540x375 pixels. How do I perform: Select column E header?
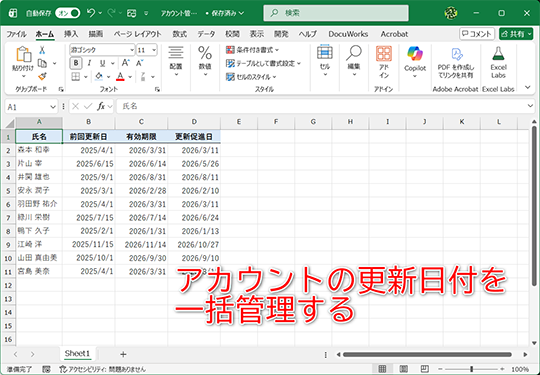coord(239,122)
